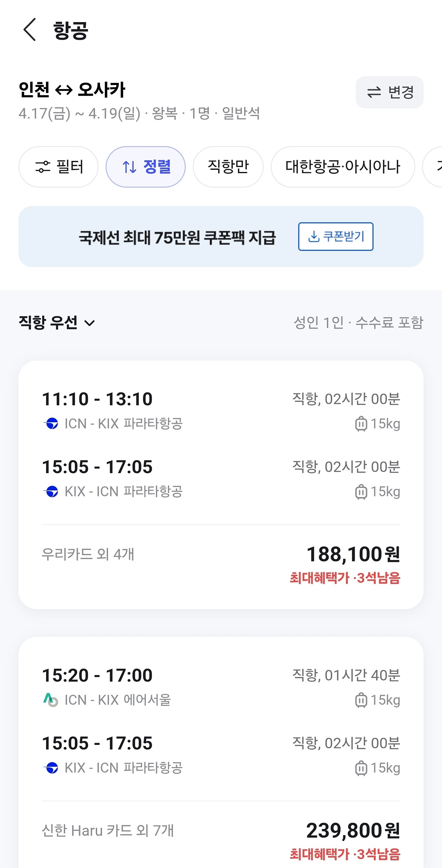Open the 신한 Haru 카드 외 7개 offers
The height and width of the screenshot is (868, 442).
pyautogui.click(x=107, y=830)
